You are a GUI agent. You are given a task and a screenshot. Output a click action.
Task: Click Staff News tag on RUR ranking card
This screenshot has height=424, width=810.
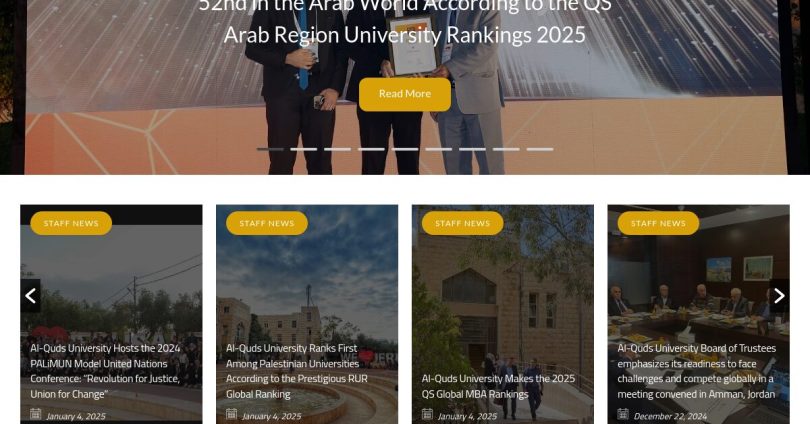pos(267,223)
